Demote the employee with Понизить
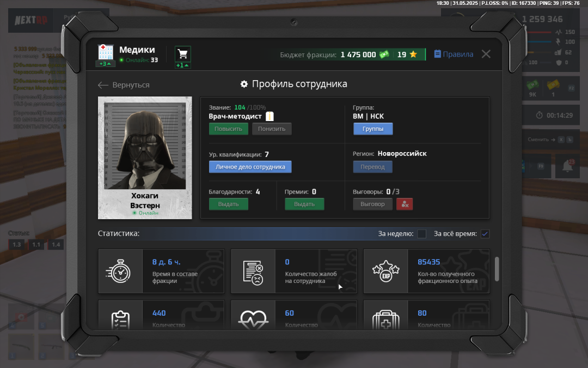 click(x=272, y=129)
